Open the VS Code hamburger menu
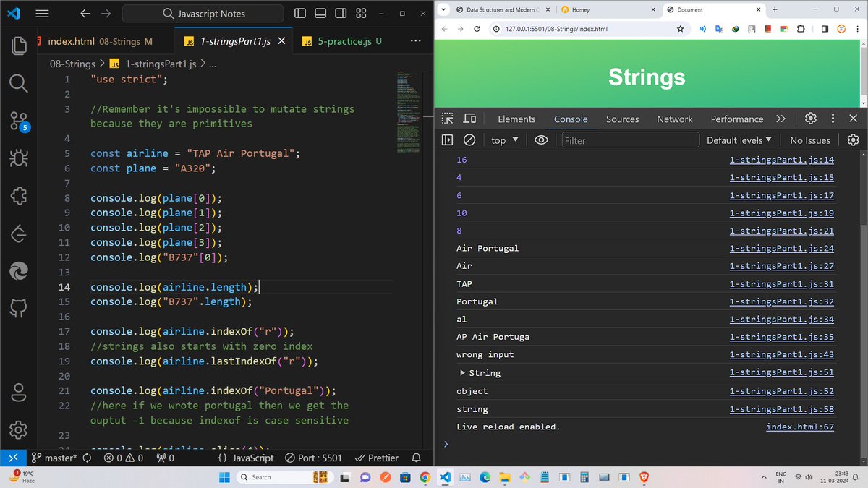The image size is (868, 488). pyautogui.click(x=42, y=13)
